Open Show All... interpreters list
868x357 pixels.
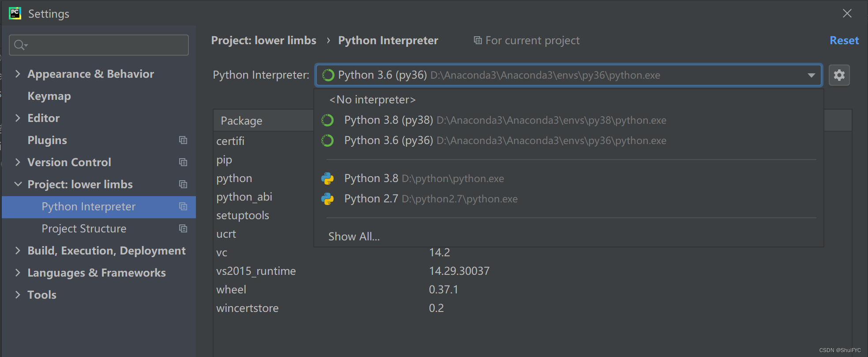tap(568, 236)
